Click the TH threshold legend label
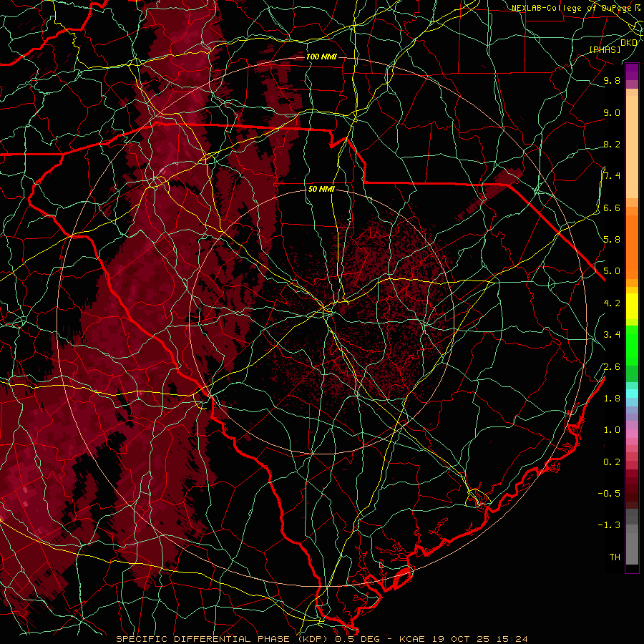Screen dimensions: 644x644 615,557
